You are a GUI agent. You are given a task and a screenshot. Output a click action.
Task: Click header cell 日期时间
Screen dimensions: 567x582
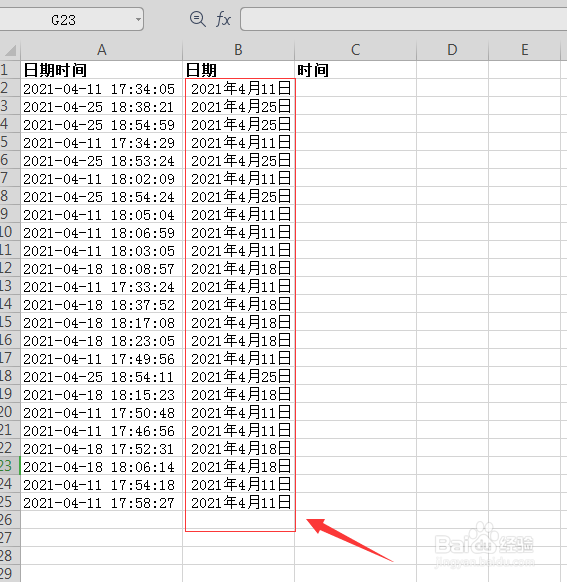click(102, 70)
